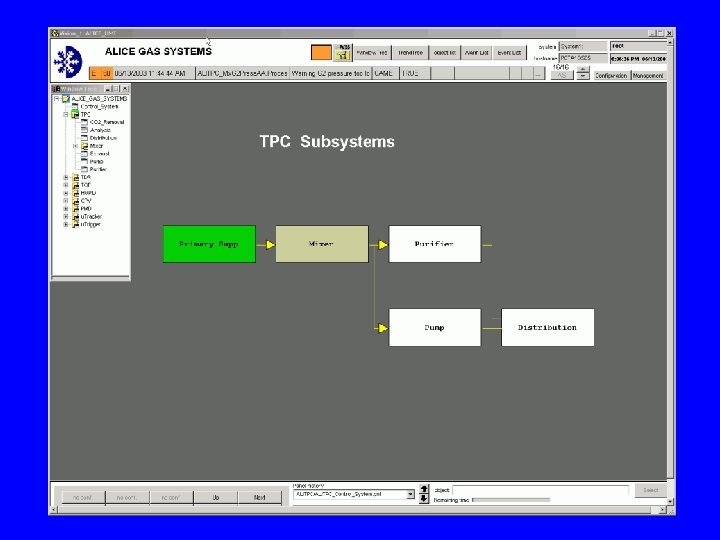Click the horizontal scrollbar right arrow
Image resolution: width=720 pixels, height=540 pixels.
click(x=662, y=510)
